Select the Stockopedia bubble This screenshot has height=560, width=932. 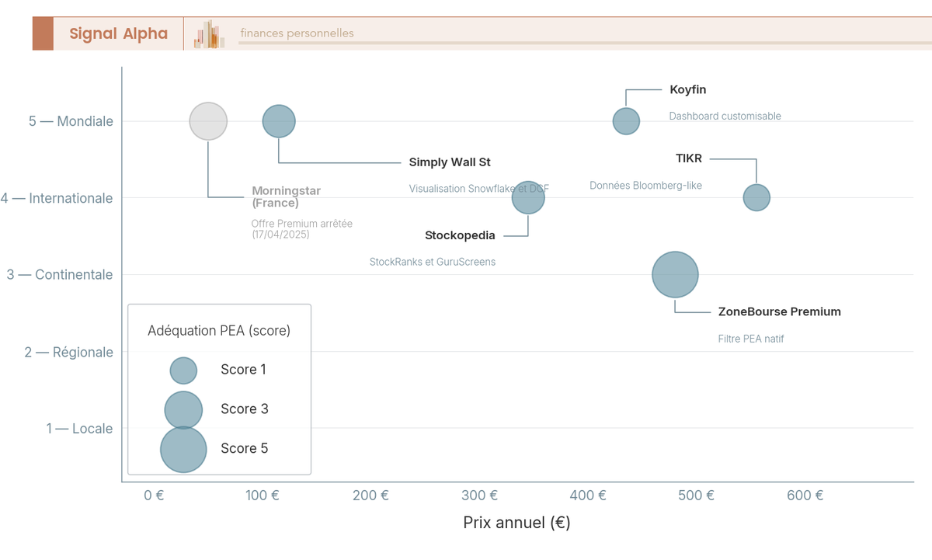[x=528, y=197]
